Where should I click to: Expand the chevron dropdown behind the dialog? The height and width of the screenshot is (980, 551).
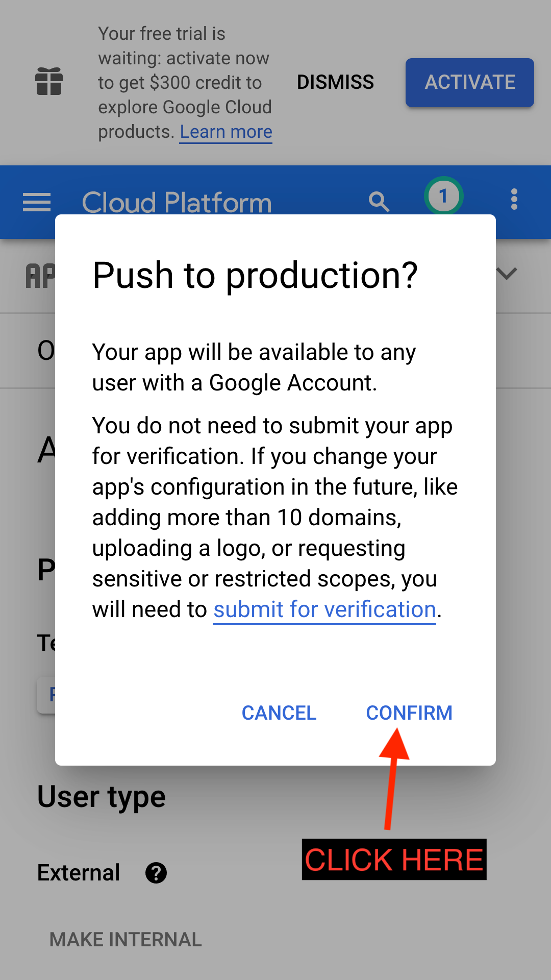[507, 274]
